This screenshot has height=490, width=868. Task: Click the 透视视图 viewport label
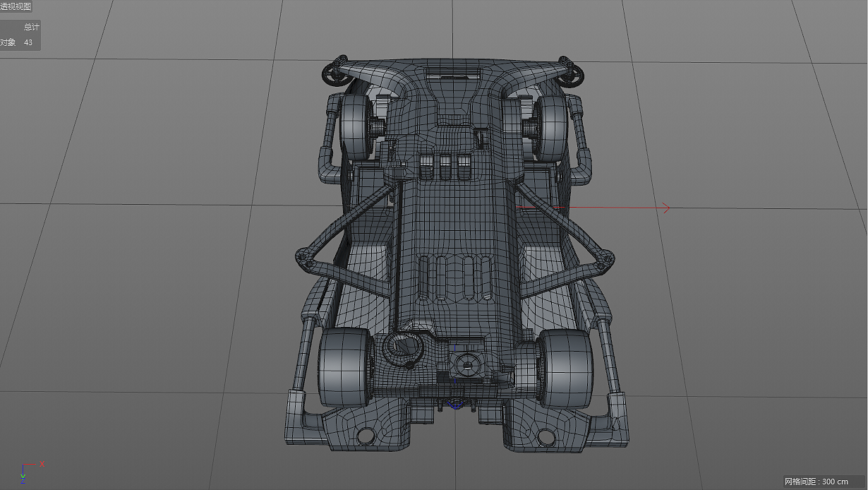(16, 6)
